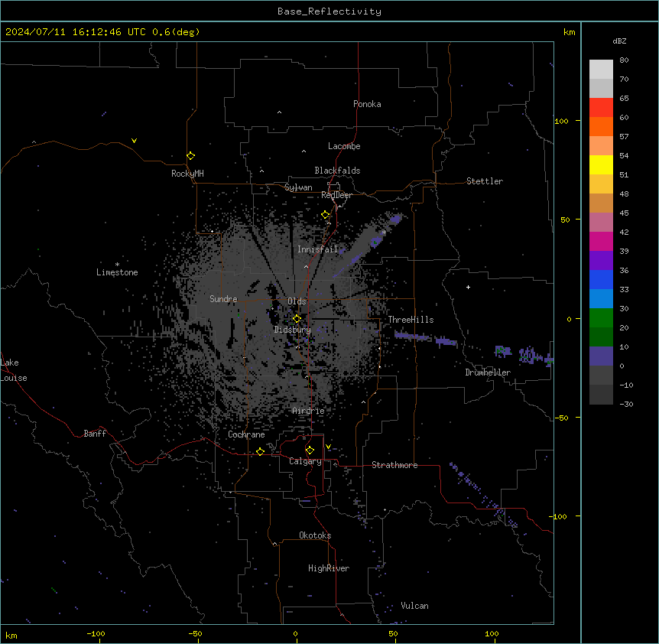Click the km label on the bottom axis

tap(11, 635)
